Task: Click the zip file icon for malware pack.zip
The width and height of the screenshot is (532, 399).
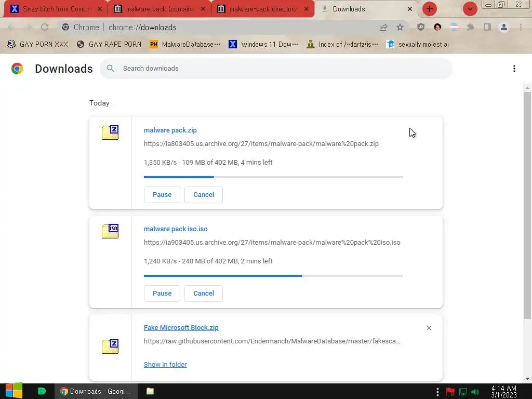Action: pyautogui.click(x=110, y=132)
